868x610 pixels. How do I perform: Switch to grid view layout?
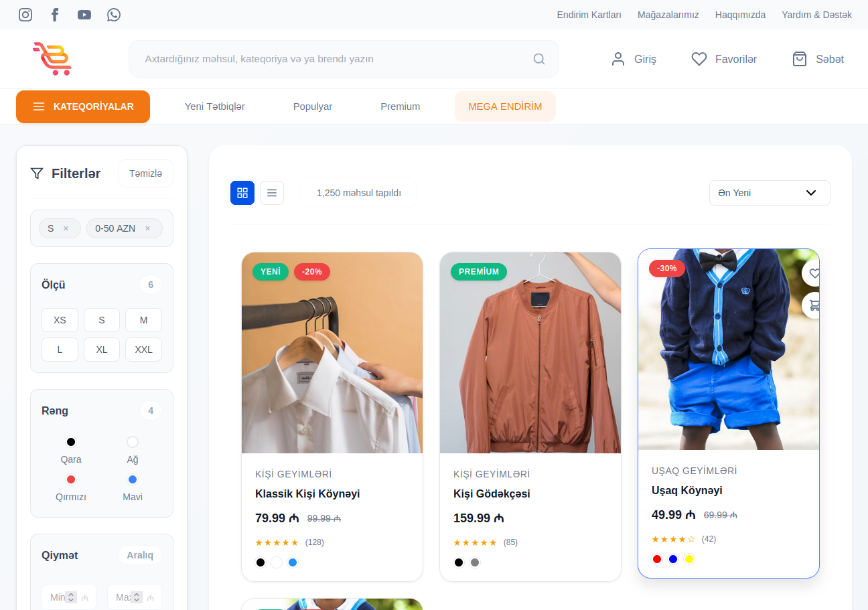[x=242, y=193]
